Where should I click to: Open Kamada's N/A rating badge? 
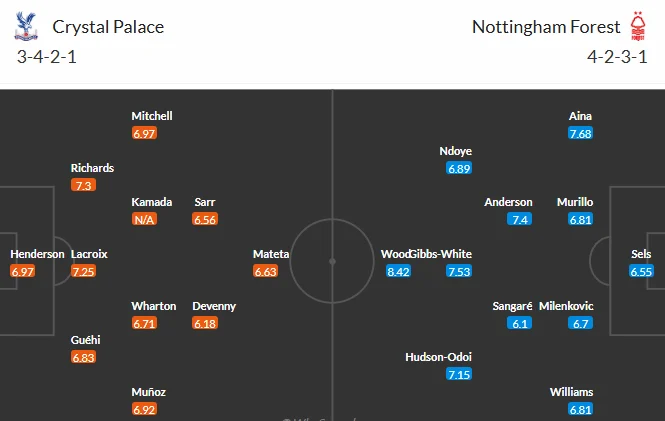(144, 219)
